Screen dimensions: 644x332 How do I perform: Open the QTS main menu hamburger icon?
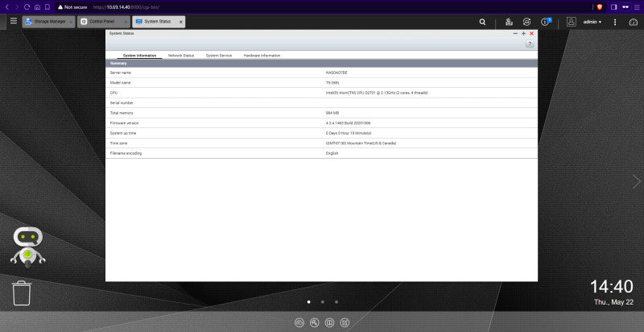point(14,21)
